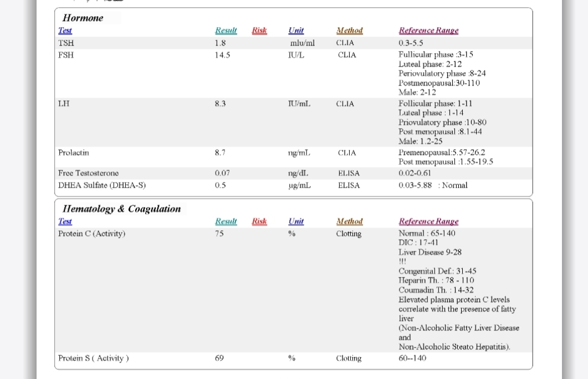588x379 pixels.
Task: Select the Prolactin result value 8.7
Action: (220, 153)
